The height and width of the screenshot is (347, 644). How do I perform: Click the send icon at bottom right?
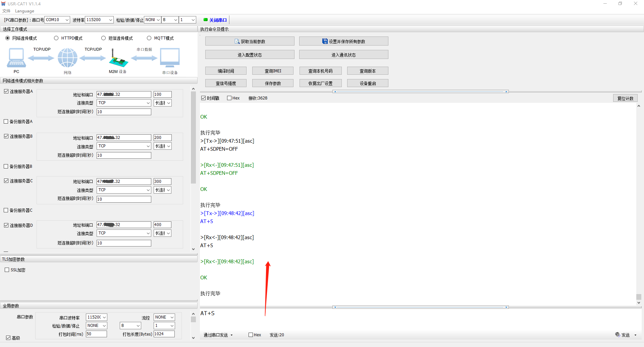point(618,335)
